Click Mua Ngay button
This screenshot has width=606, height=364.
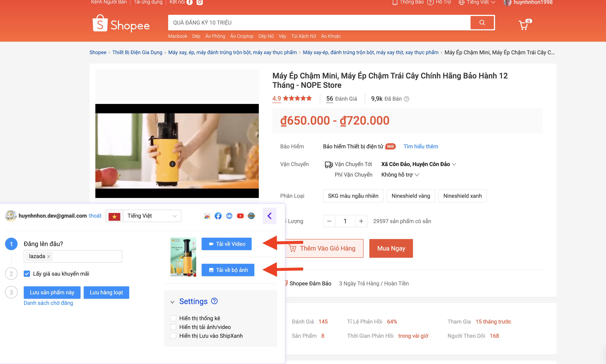(391, 248)
